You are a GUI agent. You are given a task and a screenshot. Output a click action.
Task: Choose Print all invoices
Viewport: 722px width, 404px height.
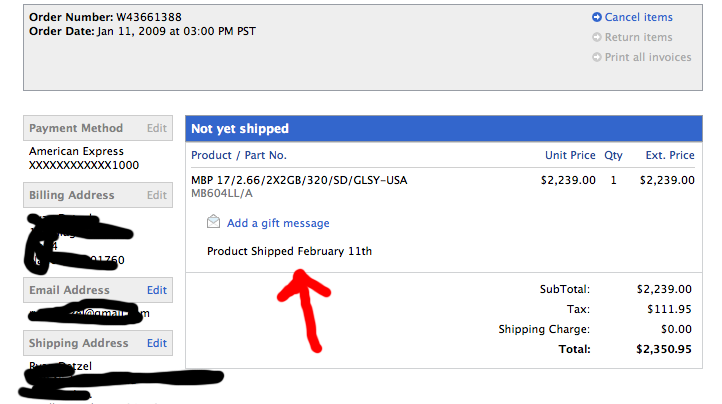click(648, 57)
